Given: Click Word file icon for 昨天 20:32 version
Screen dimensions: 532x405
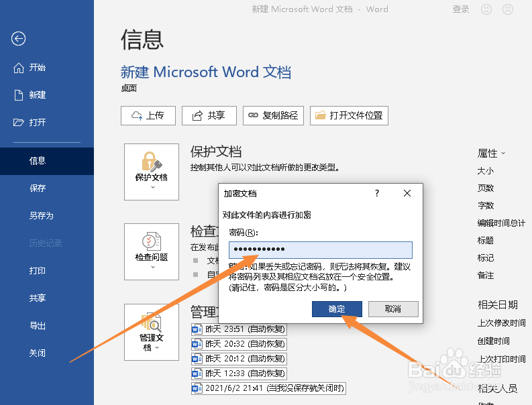Looking at the screenshot, I should pos(197,344).
